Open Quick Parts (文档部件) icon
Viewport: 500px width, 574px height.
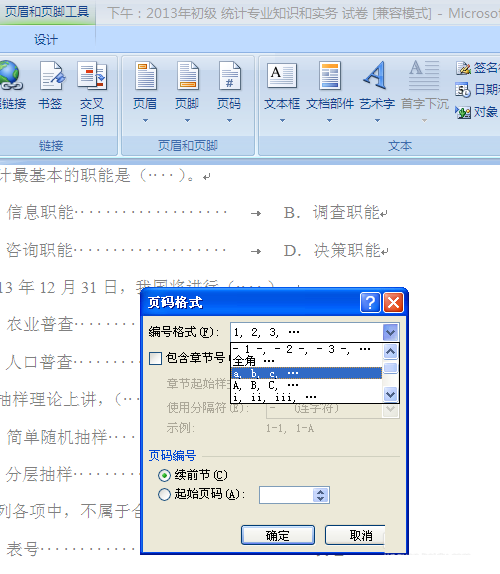329,76
